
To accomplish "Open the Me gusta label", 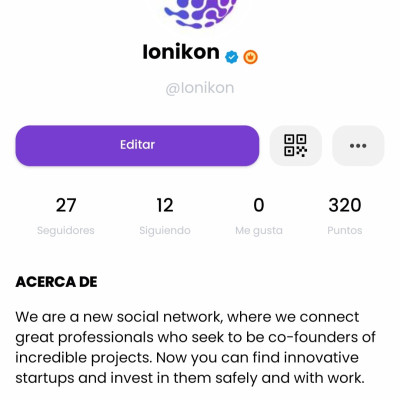I will pos(259,230).
